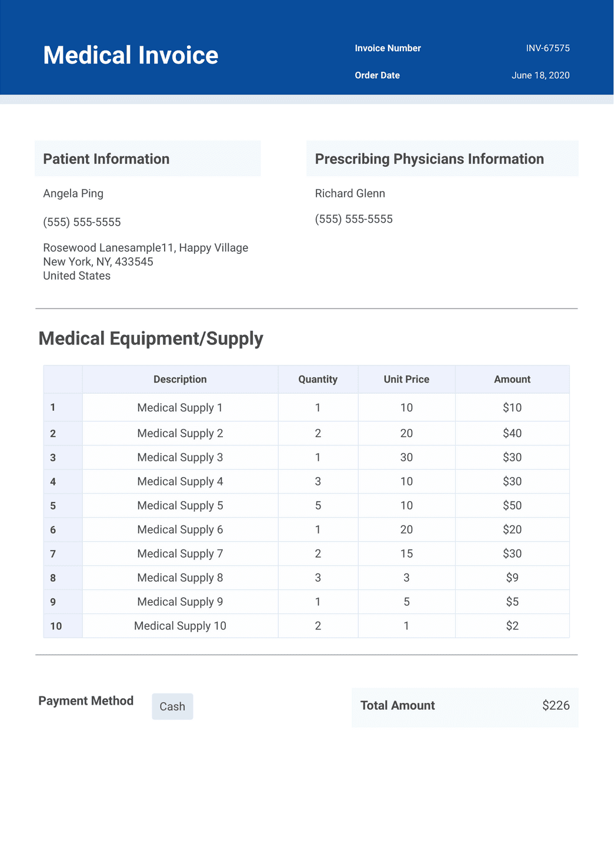The width and height of the screenshot is (614, 868).
Task: Select invoice number INV-67575
Action: pyautogui.click(x=548, y=48)
